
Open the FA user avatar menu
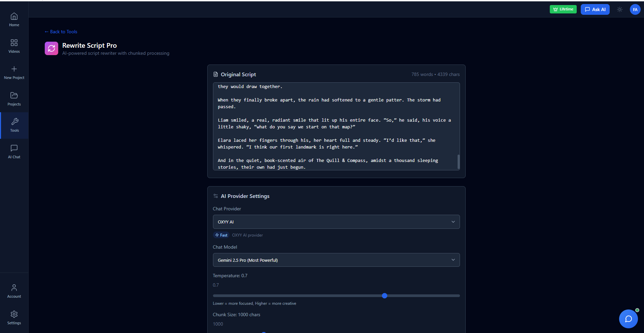[x=635, y=9]
